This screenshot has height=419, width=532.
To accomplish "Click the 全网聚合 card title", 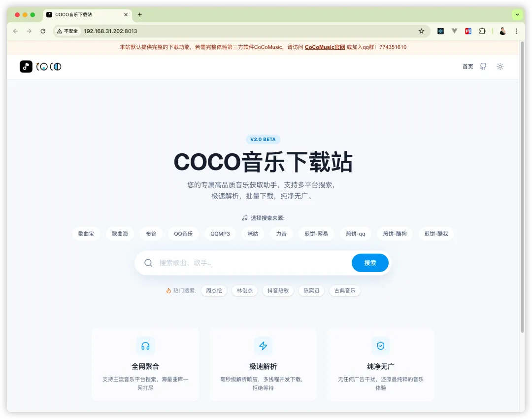I will [x=145, y=366].
